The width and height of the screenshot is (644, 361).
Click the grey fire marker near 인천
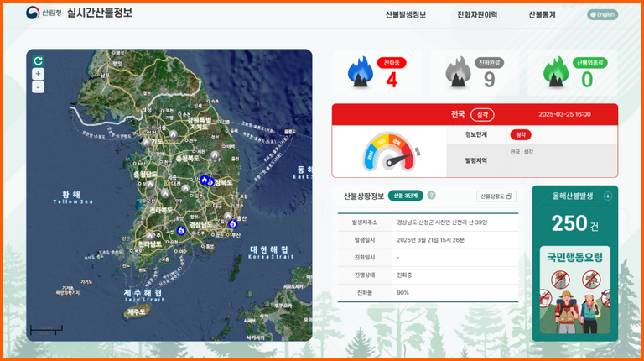coord(147,142)
